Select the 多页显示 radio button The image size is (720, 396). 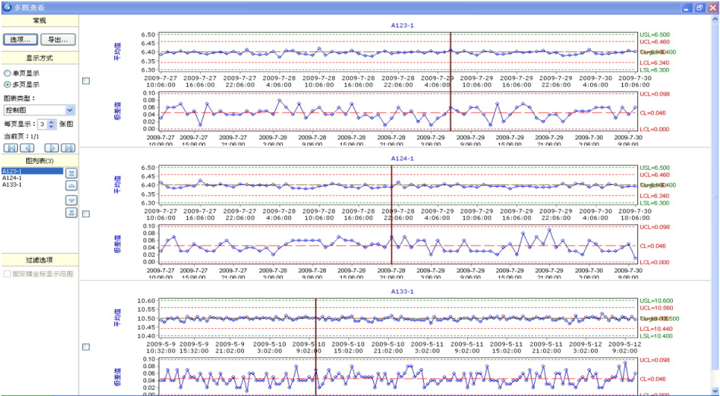pos(7,85)
